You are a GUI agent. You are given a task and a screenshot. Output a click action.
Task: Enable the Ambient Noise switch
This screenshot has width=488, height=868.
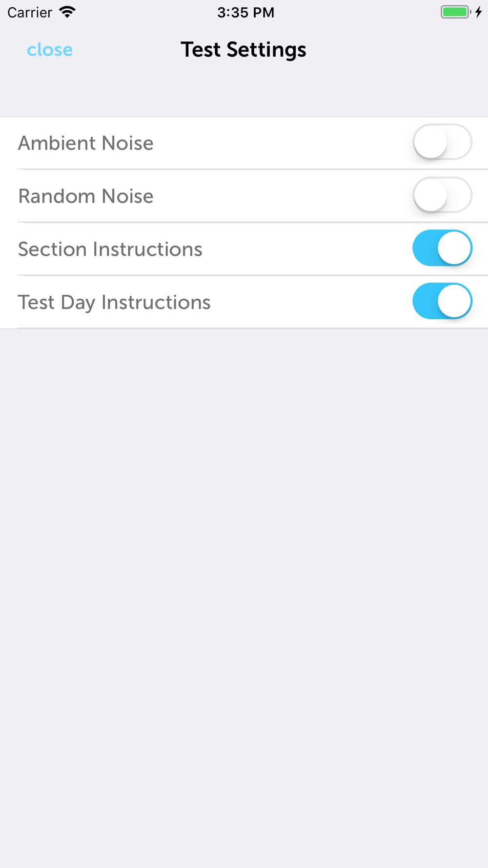tap(442, 142)
